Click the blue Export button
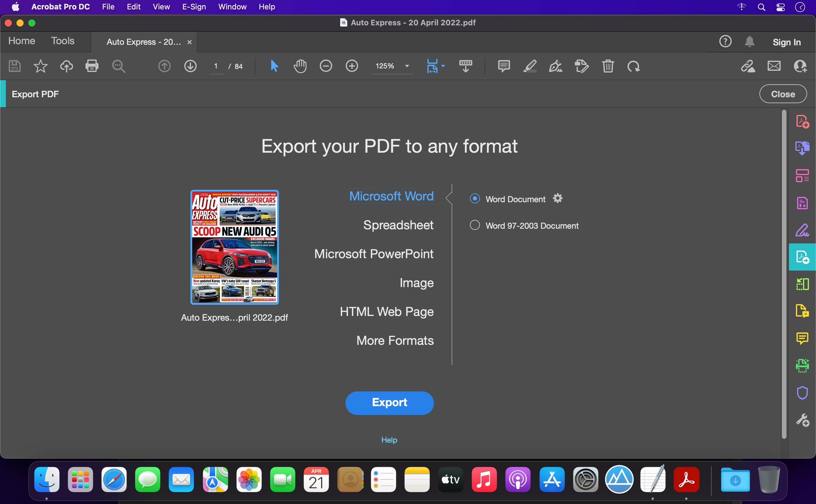This screenshot has width=816, height=504. 389,403
